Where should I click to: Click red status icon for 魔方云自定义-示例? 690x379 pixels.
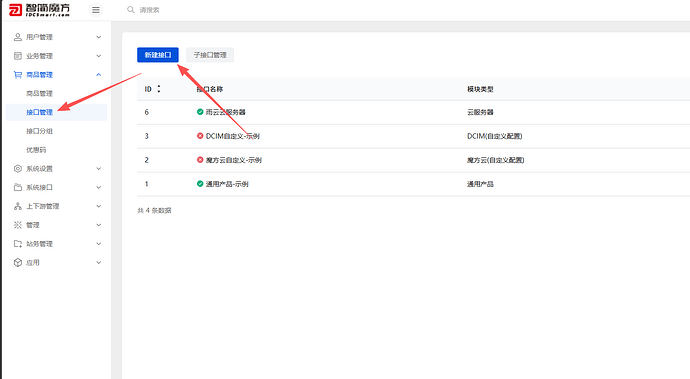pos(200,160)
